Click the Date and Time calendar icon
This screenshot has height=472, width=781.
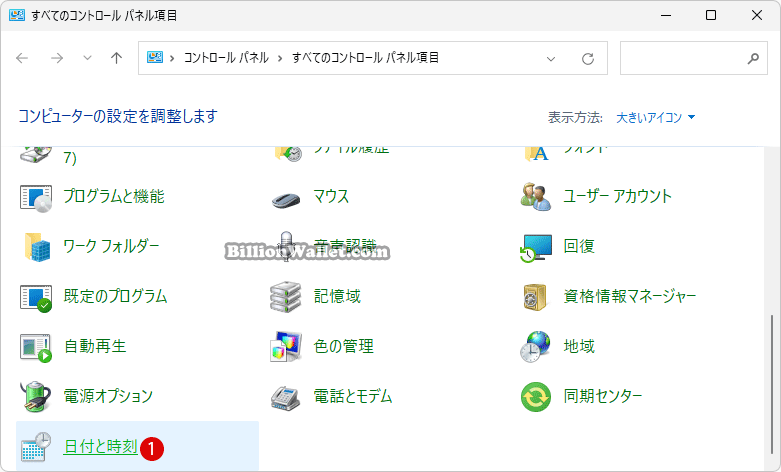tap(36, 447)
